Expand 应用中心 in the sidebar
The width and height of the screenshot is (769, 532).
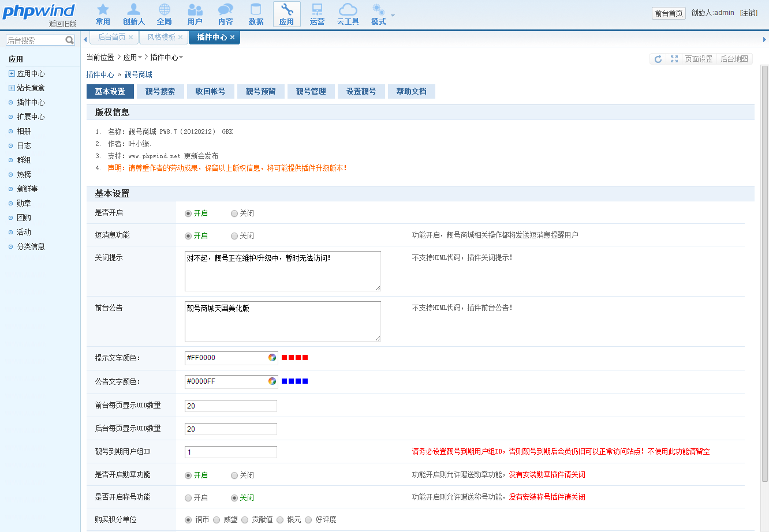[12, 74]
